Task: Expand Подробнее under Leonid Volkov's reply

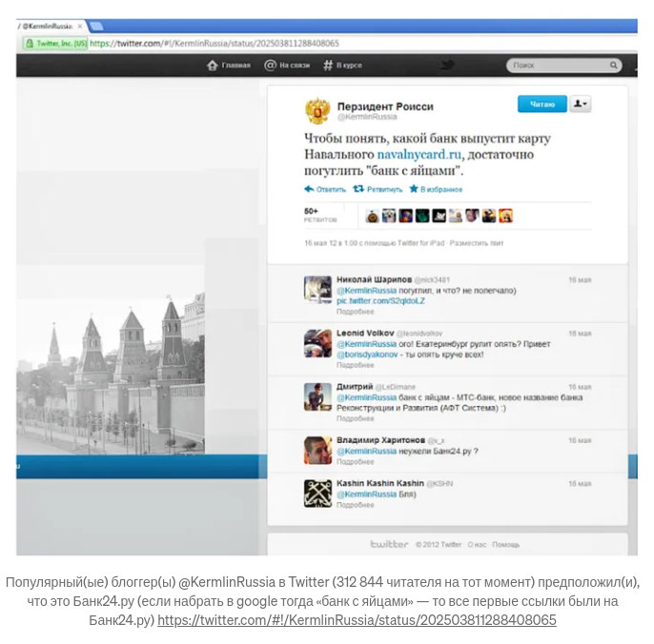Action: point(355,365)
